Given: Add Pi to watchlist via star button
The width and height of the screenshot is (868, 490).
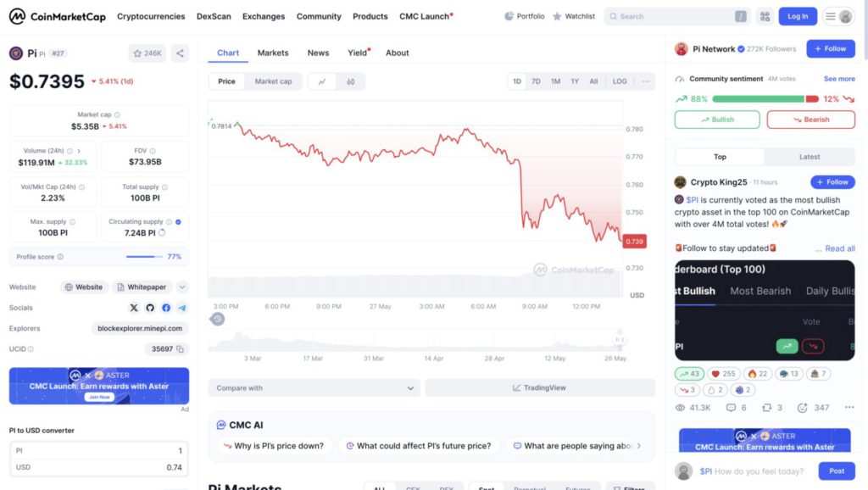Looking at the screenshot, I should pyautogui.click(x=147, y=53).
